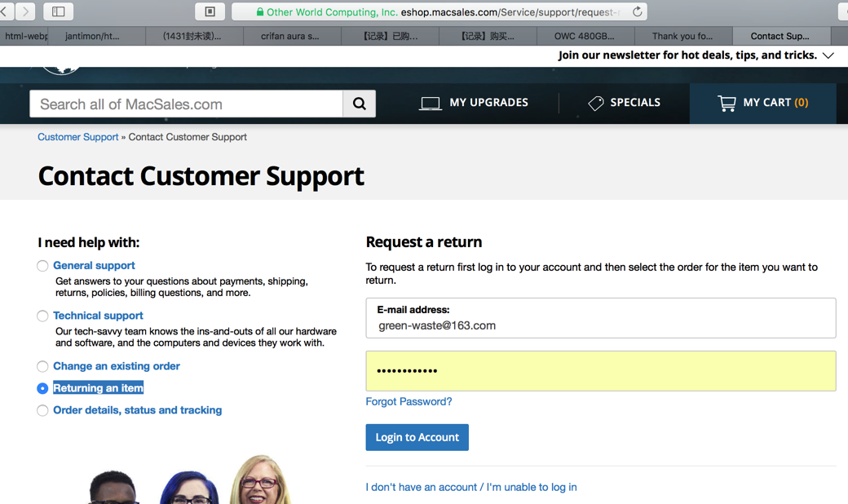
Task: Open the MY UPGRADES menu
Action: pyautogui.click(x=473, y=103)
